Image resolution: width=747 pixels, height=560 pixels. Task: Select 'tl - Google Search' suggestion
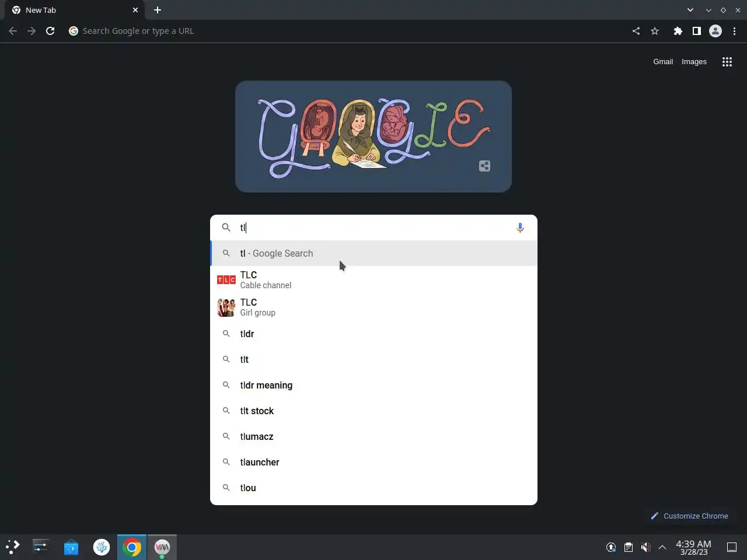[373, 253]
